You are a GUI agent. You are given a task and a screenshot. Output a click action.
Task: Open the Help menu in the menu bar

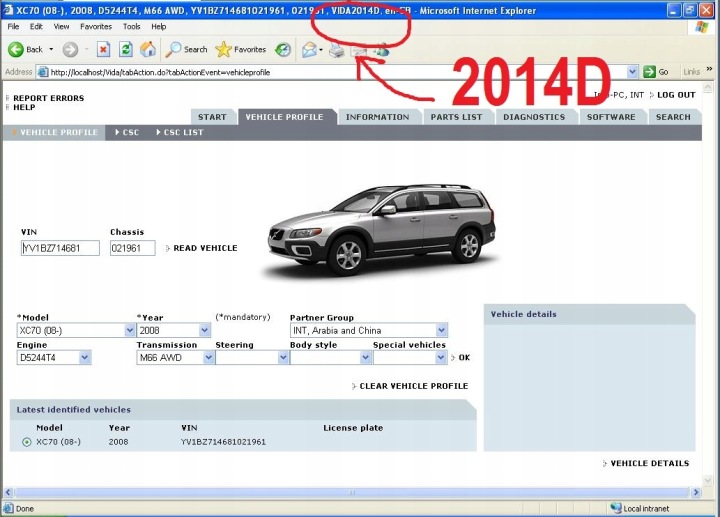[158, 27]
